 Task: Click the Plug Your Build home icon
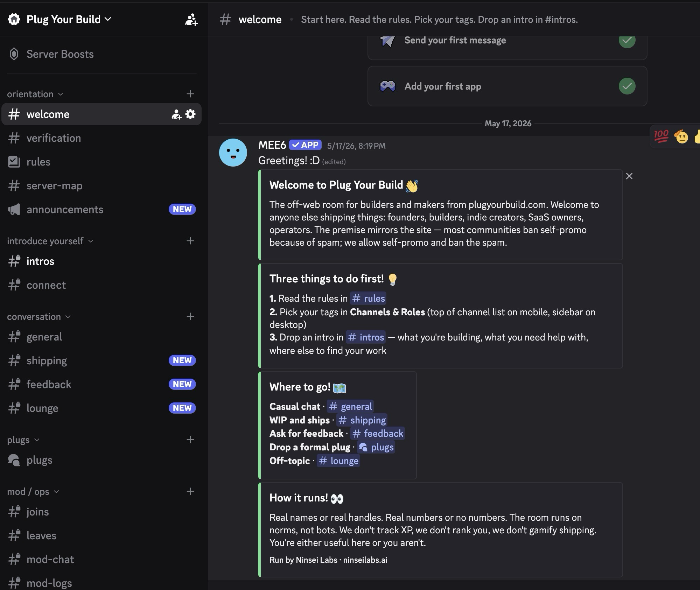pos(14,19)
